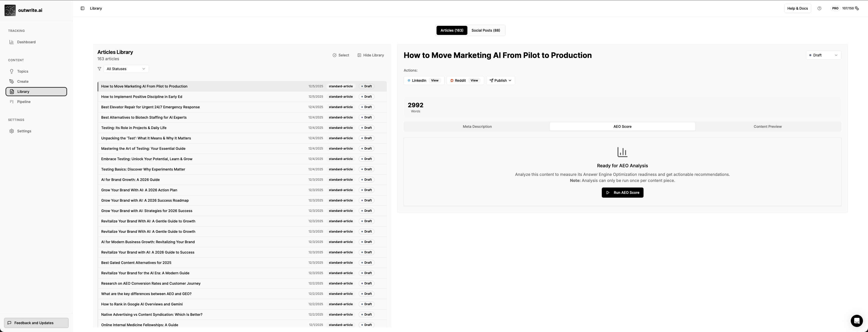Open the Dashboard chart icon
Viewport: 868px width, 332px height.
11,42
